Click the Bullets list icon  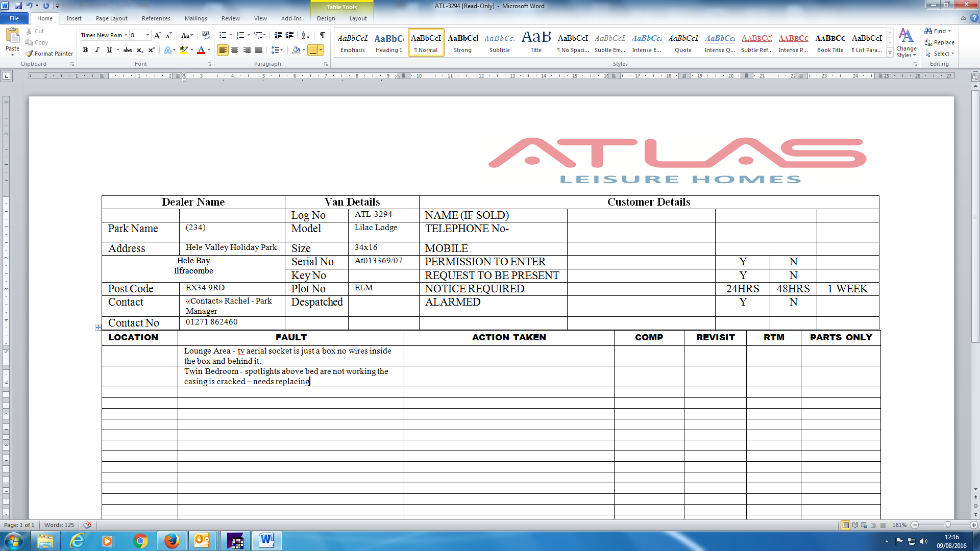tap(223, 35)
